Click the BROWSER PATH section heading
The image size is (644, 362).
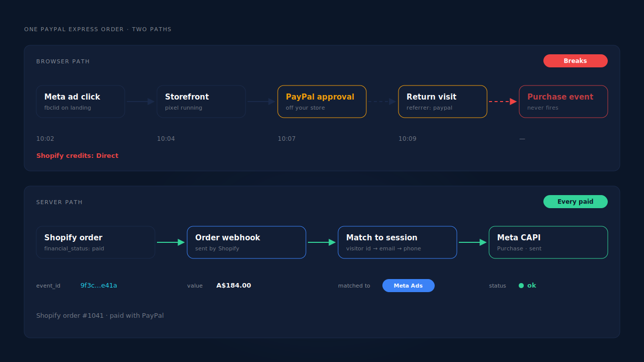pos(63,61)
